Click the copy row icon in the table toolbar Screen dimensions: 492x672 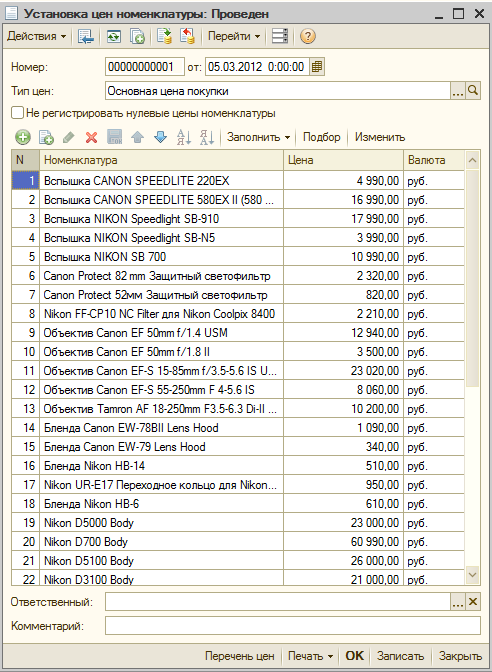point(46,138)
